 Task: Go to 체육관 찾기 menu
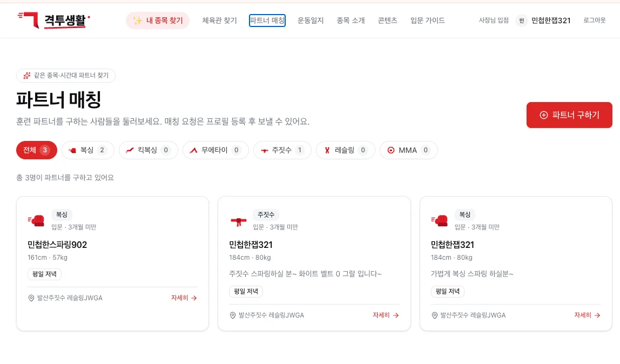(219, 21)
